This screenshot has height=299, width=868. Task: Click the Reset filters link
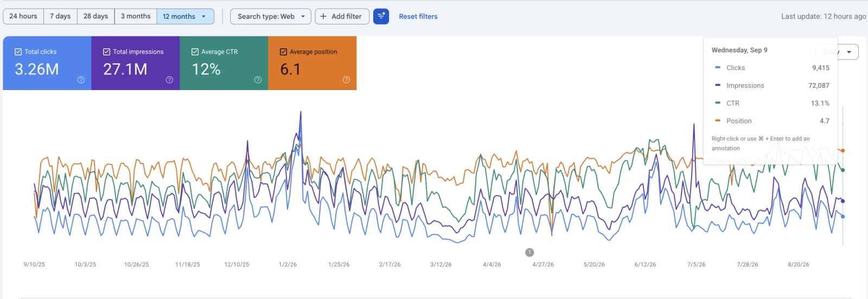[418, 16]
